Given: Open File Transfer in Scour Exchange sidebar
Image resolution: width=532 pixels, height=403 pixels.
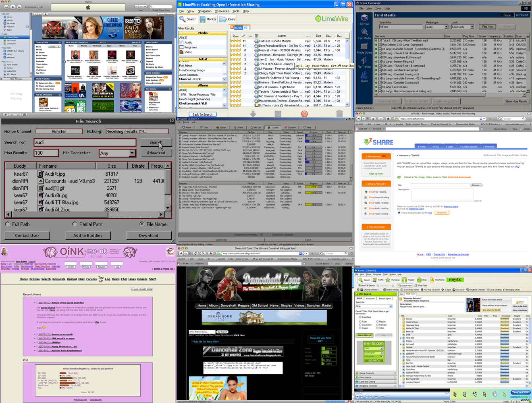Looking at the screenshot, I should [x=364, y=62].
